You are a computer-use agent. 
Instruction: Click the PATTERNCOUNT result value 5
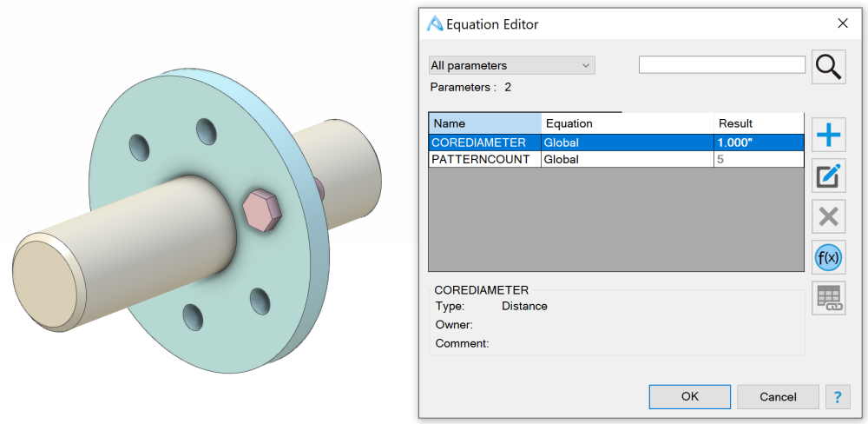pyautogui.click(x=720, y=160)
